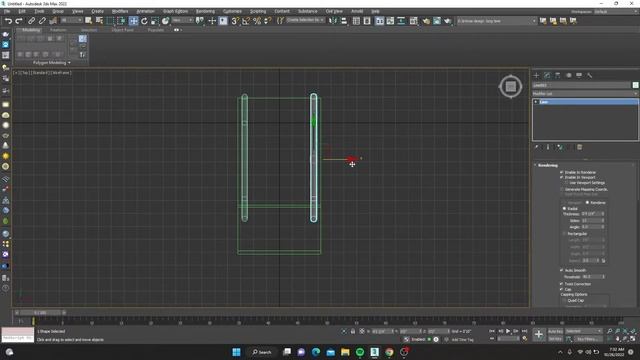Switch to the Object Paint ribbon tab
The width and height of the screenshot is (640, 360).
pos(122,30)
